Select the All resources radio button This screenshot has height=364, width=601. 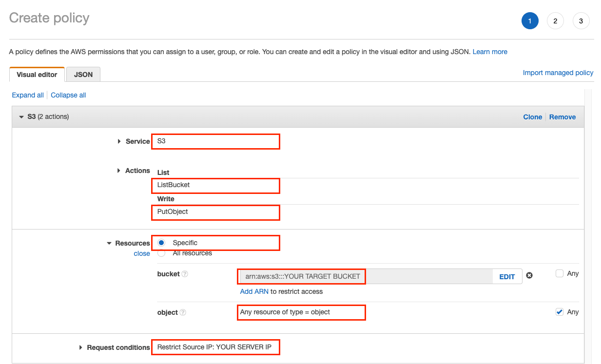(161, 253)
